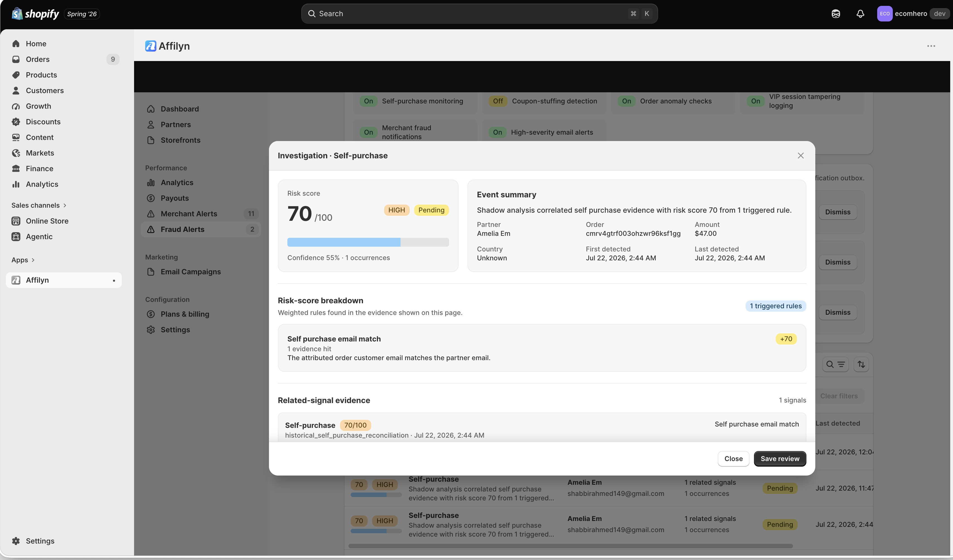
Task: Open Merchant Alerts with 11 badge
Action: point(201,214)
